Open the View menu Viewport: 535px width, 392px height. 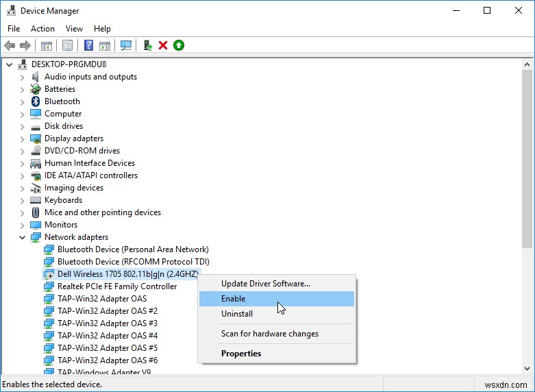[74, 29]
